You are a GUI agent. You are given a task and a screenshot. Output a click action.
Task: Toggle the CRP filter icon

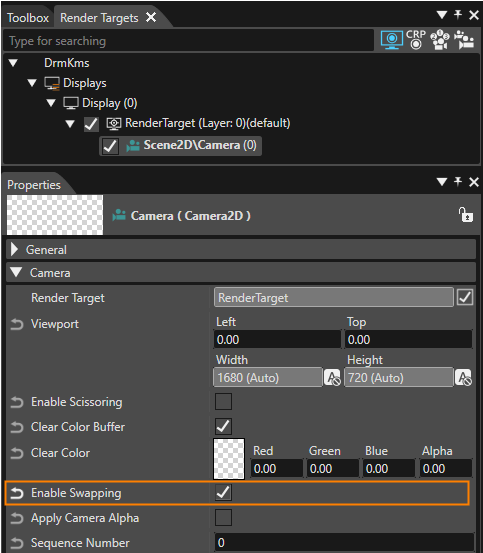pyautogui.click(x=416, y=40)
